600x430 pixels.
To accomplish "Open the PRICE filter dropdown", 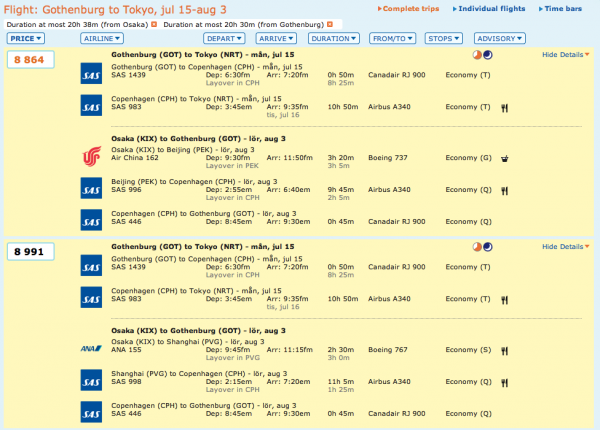I will click(25, 38).
